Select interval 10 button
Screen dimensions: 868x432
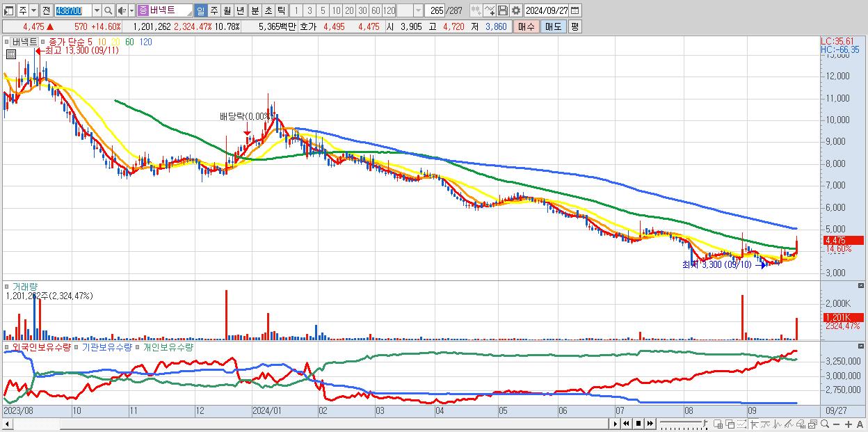(x=336, y=10)
